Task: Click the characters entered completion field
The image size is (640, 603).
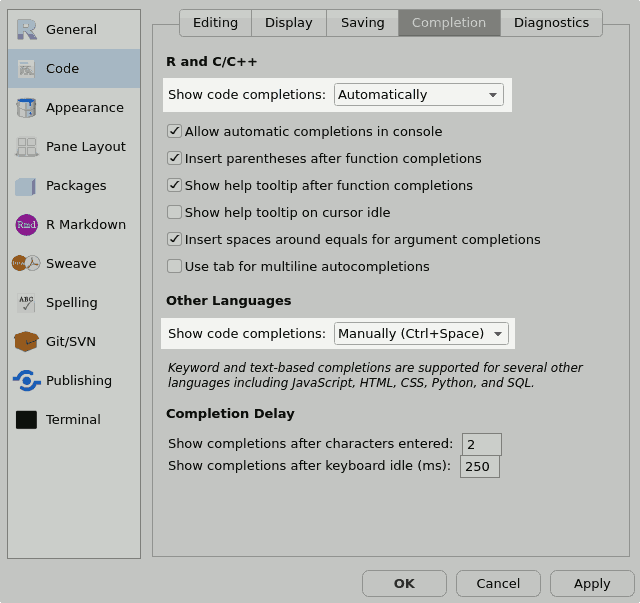Action: coord(481,444)
